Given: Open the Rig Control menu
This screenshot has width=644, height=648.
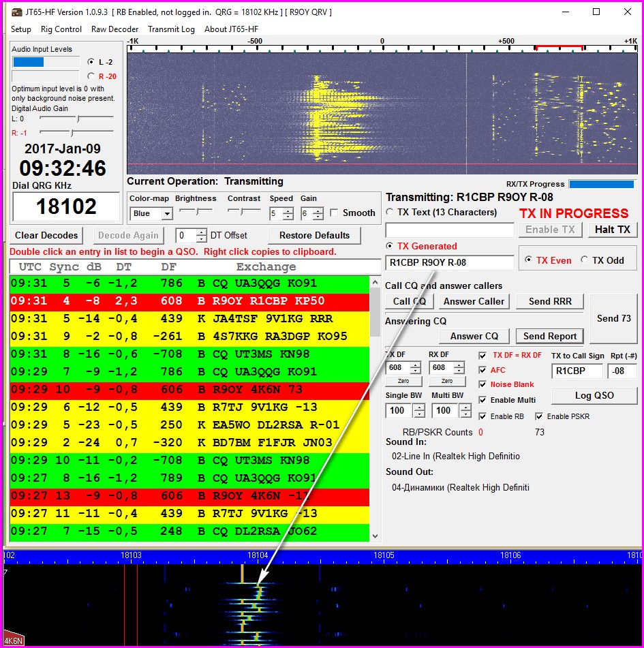Looking at the screenshot, I should (x=61, y=29).
